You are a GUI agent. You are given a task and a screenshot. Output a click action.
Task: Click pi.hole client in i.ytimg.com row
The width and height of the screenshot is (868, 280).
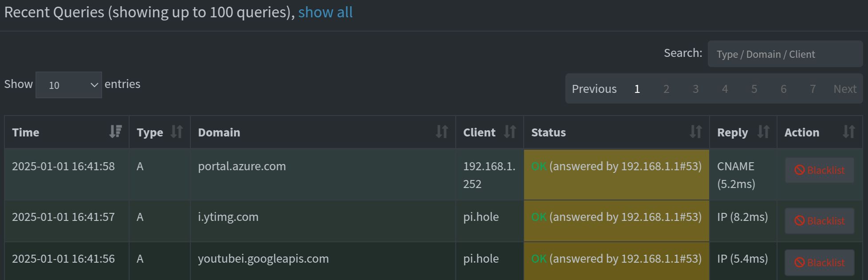pyautogui.click(x=481, y=217)
